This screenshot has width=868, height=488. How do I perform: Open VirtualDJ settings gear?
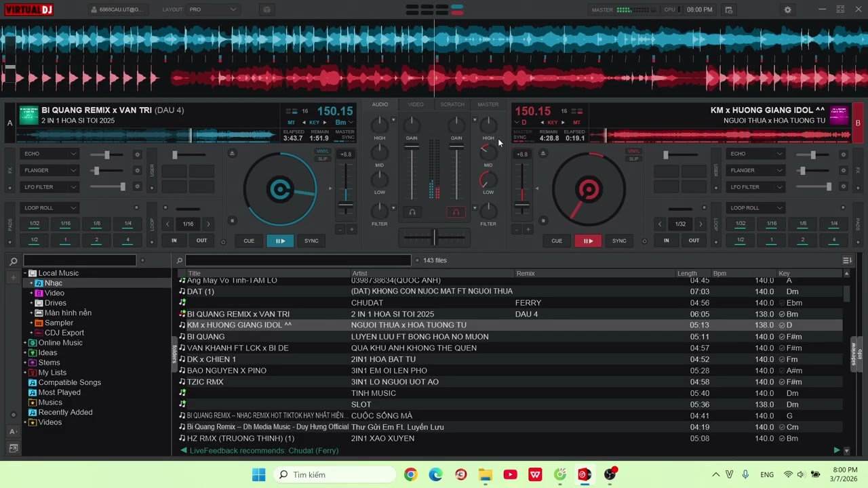click(x=787, y=9)
